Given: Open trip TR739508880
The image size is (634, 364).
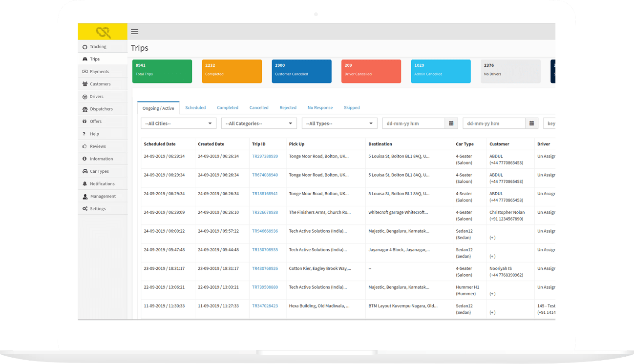Looking at the screenshot, I should (x=265, y=287).
